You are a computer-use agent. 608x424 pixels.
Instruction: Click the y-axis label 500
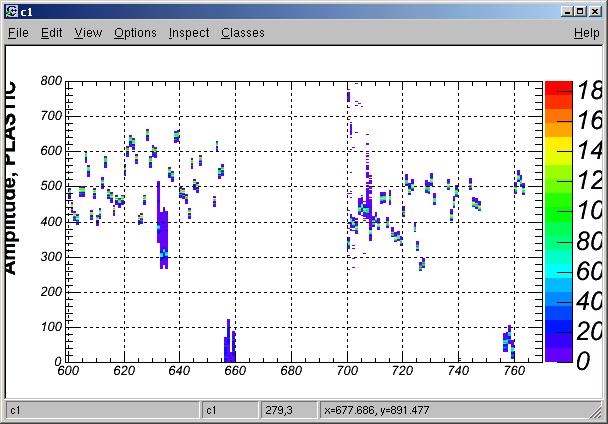[x=51, y=186]
